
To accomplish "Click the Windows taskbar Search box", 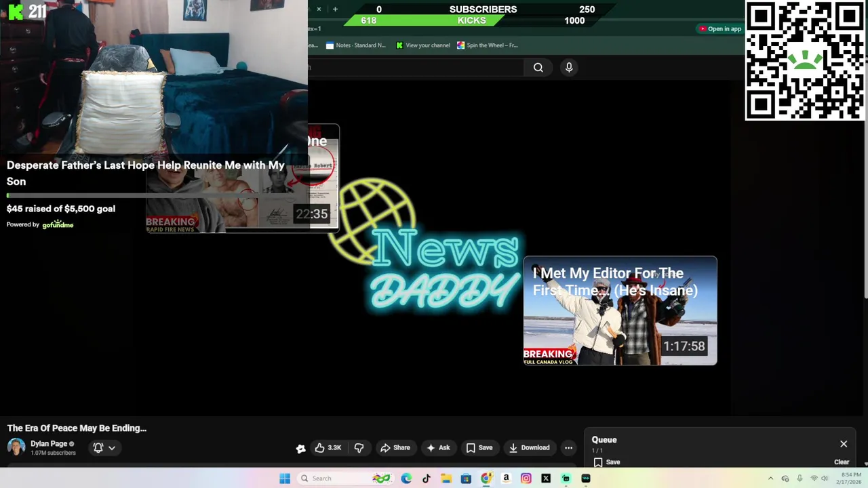I will pos(346,479).
